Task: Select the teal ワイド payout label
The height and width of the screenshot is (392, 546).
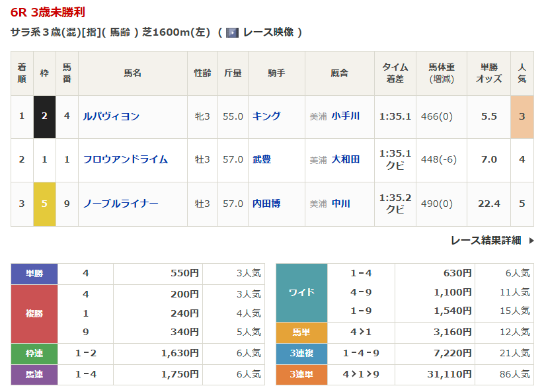Action: (301, 292)
